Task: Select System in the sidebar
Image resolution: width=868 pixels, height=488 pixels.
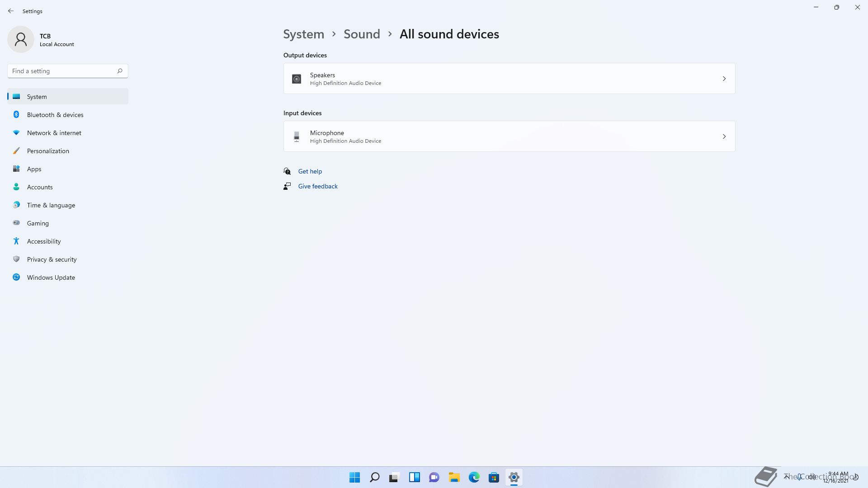Action: pyautogui.click(x=68, y=97)
